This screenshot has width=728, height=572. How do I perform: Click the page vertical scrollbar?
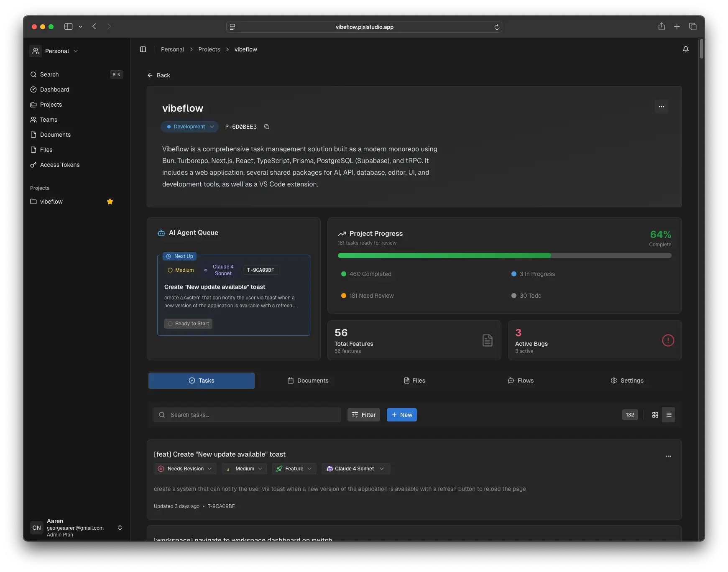(702, 49)
